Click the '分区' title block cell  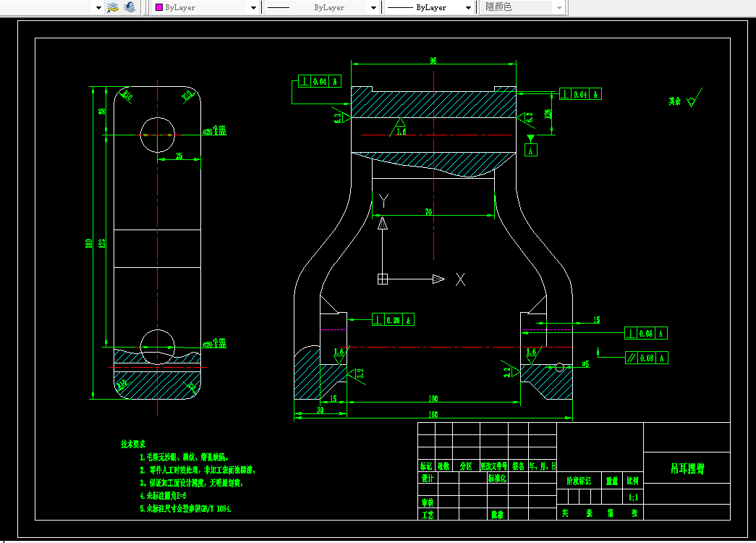coord(466,466)
